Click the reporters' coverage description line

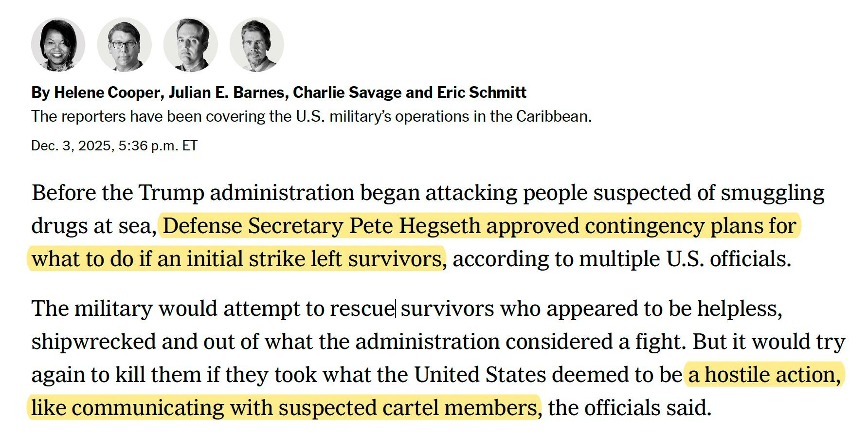[311, 117]
